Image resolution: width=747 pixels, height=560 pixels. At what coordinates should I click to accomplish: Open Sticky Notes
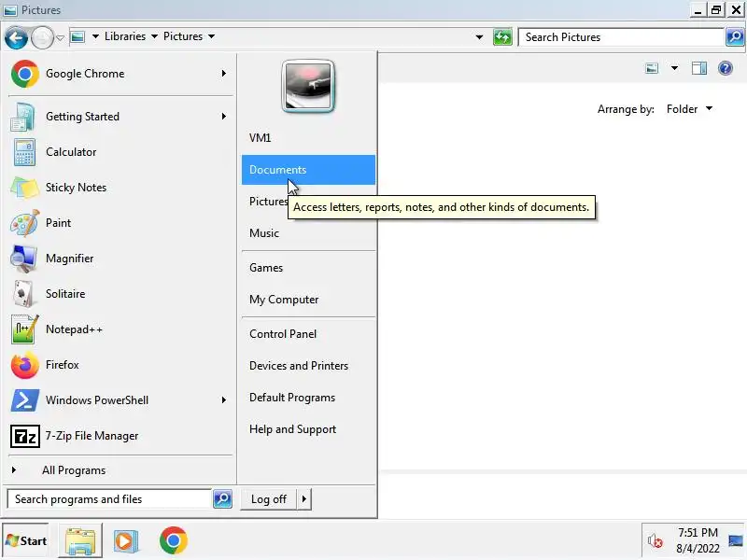[x=120, y=188]
